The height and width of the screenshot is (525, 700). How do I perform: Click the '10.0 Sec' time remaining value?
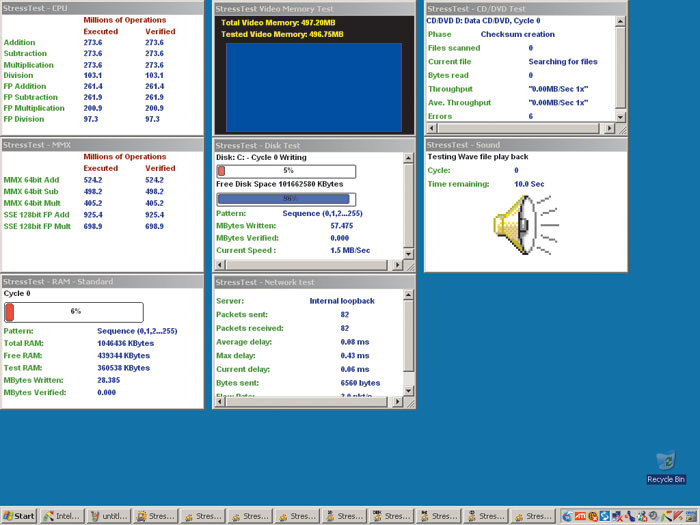point(529,184)
